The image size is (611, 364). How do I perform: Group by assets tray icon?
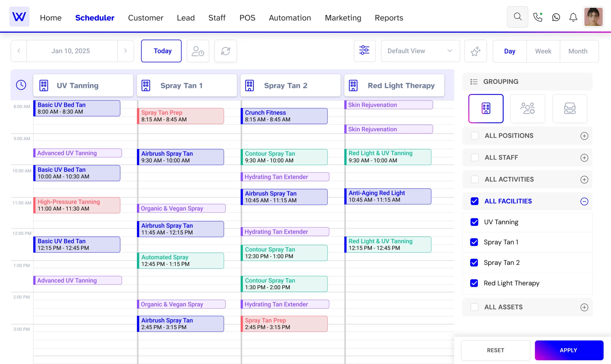click(569, 109)
